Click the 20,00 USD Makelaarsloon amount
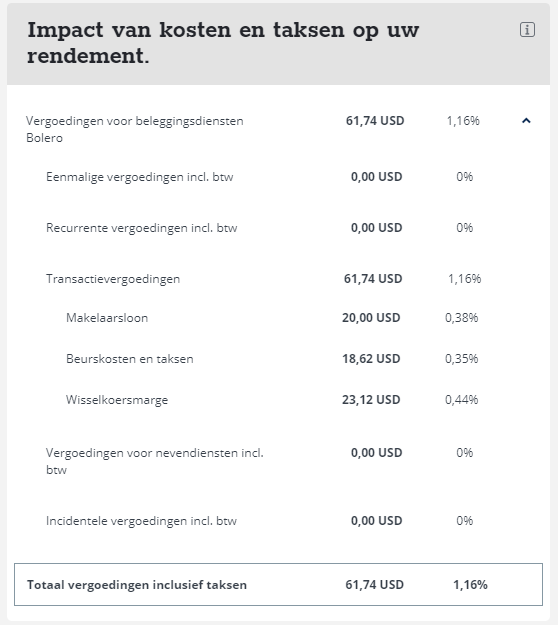Viewport: 558px width, 625px height. point(371,318)
